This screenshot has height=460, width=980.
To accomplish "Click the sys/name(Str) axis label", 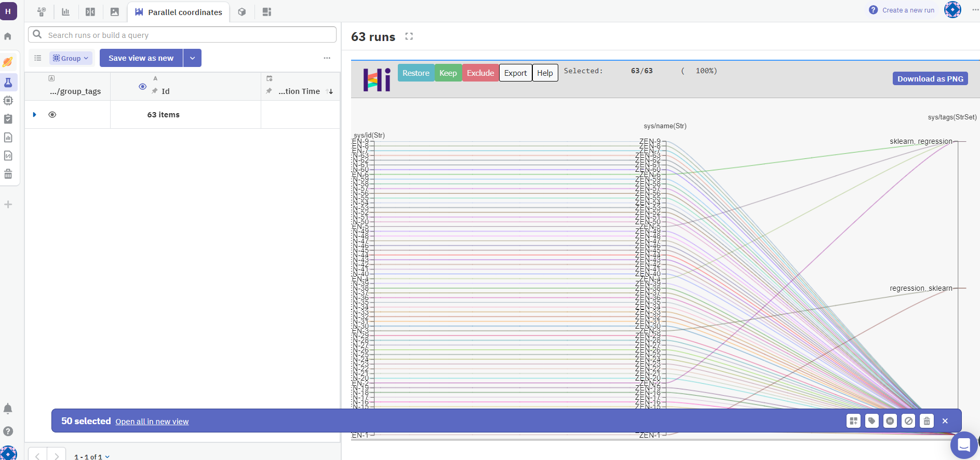I will point(665,126).
